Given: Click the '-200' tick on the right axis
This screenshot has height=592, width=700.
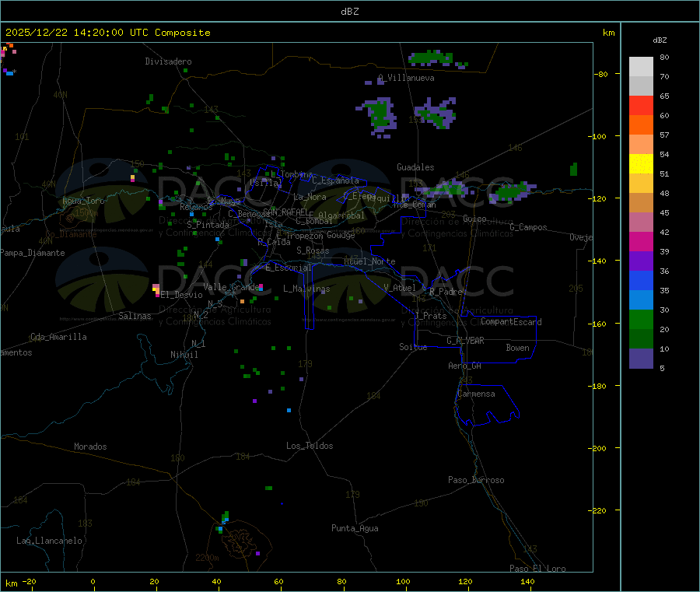Looking at the screenshot, I should pos(597,448).
